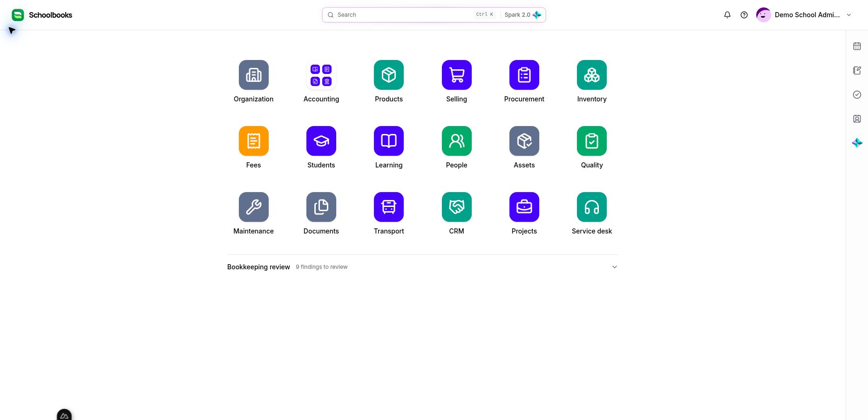Open the Accounting module

pyautogui.click(x=321, y=75)
